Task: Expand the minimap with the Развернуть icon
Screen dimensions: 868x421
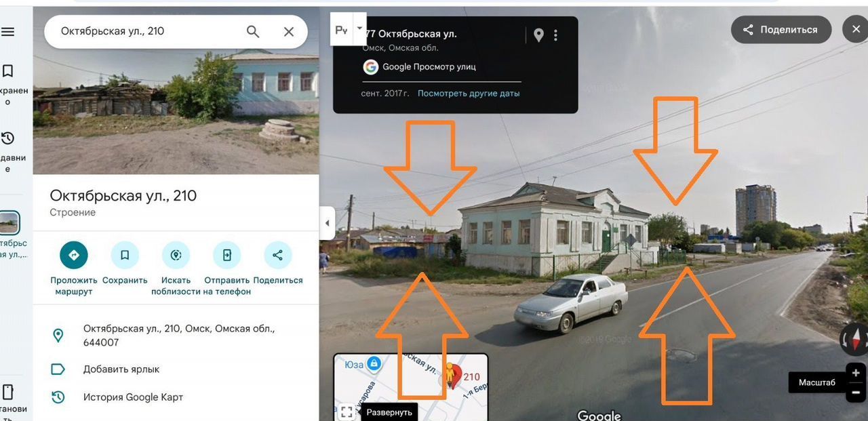Action: click(347, 411)
